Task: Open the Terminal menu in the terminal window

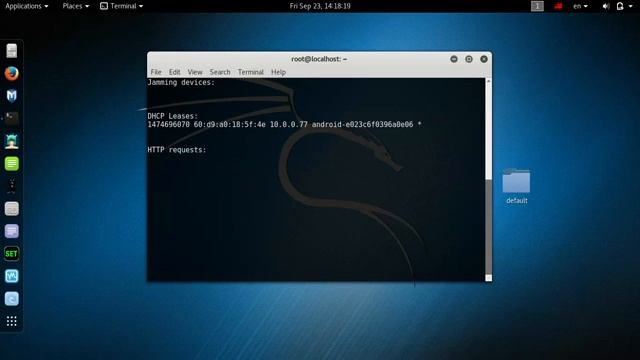Action: coord(251,72)
